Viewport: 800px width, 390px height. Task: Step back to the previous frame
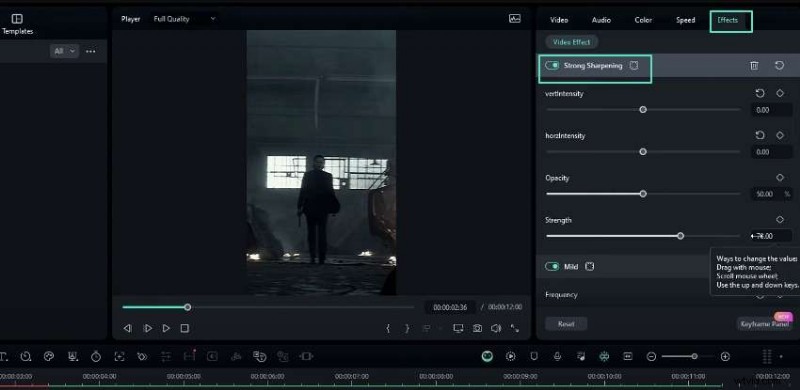128,328
